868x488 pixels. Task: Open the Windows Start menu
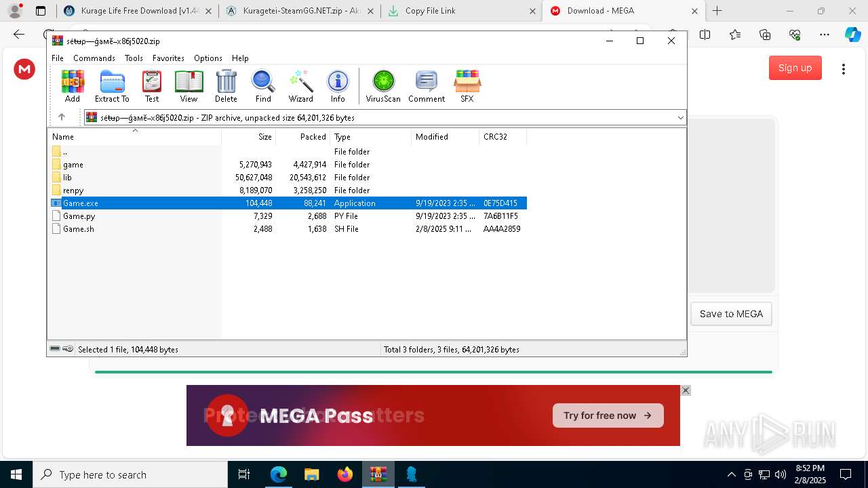pos(16,474)
